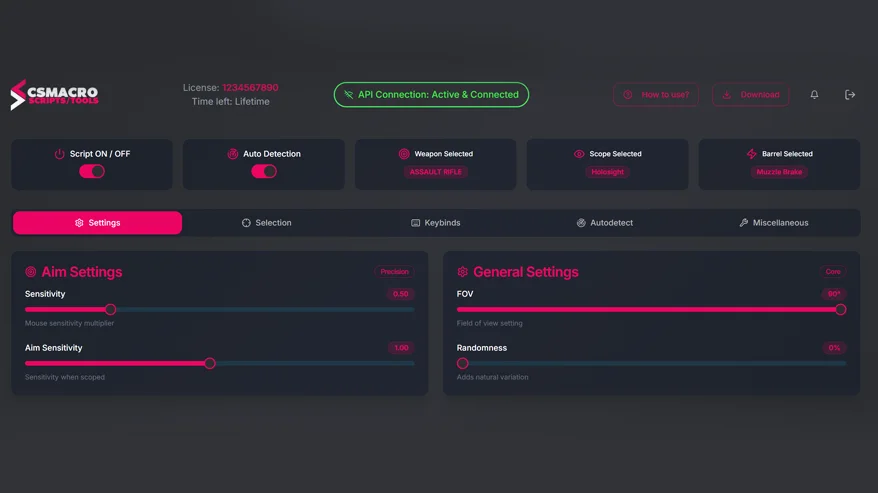Click the FOV slider handle
Viewport: 878px width, 493px height.
840,309
